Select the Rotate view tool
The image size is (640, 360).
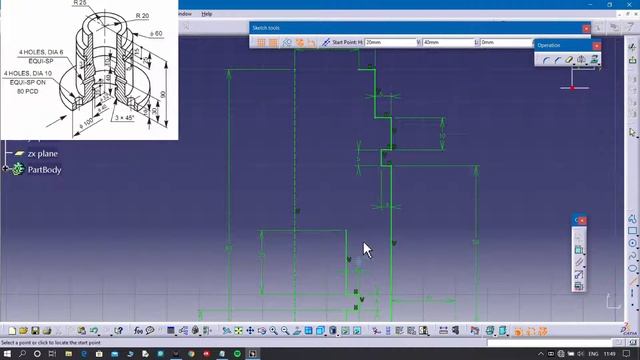point(262,331)
